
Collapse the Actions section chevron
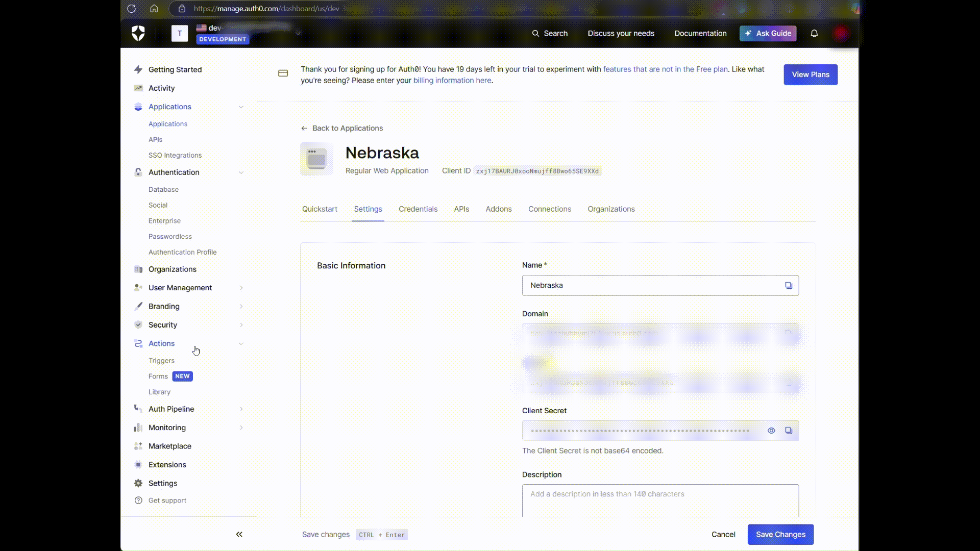[x=241, y=343]
